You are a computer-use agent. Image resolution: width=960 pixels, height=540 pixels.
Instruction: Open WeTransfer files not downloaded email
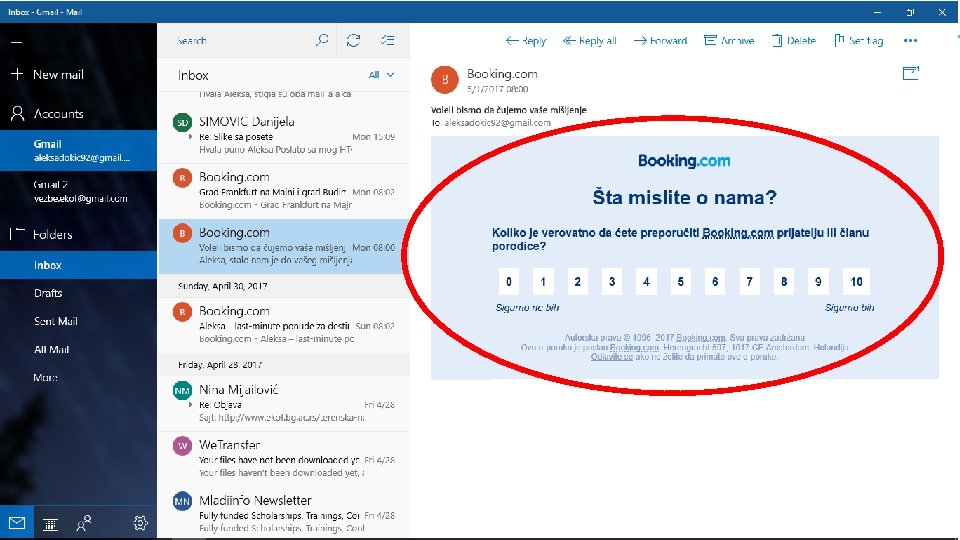pos(284,459)
